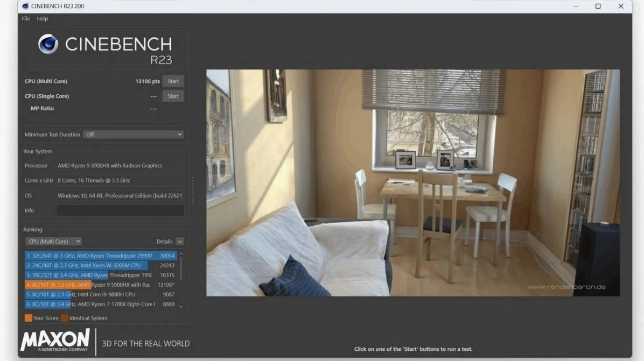Image resolution: width=644 pixels, height=361 pixels.
Task: Click the down arrow on the ranking scrollbar
Action: pos(181,306)
